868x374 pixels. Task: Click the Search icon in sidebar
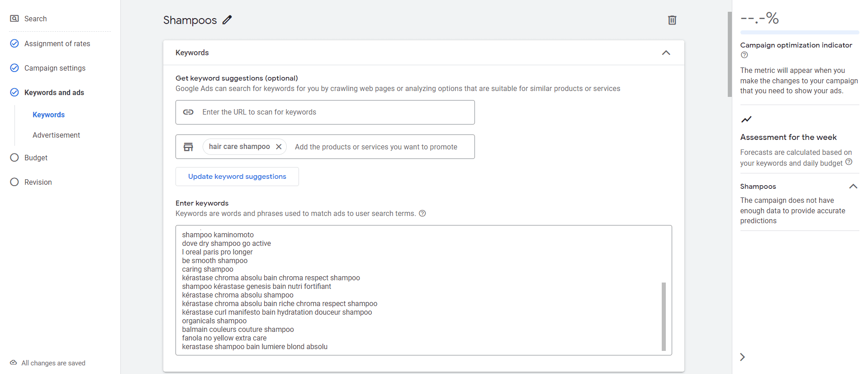[x=14, y=19]
